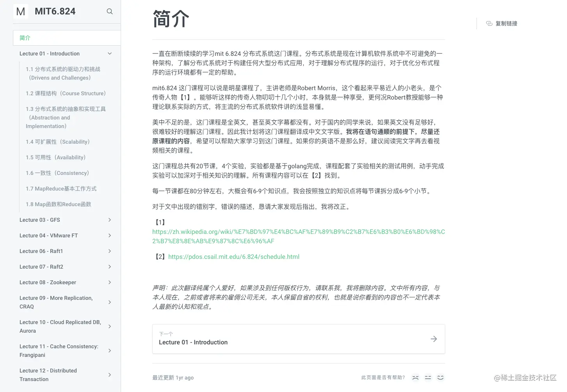The image size is (567, 392).
Task: Expand Lecture 03 - GFS chevron
Action: click(x=110, y=220)
